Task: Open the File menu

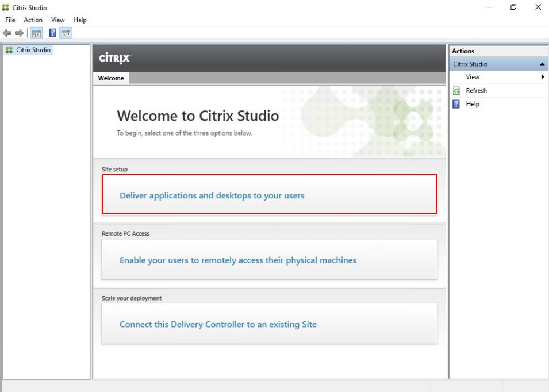Action: coord(10,19)
